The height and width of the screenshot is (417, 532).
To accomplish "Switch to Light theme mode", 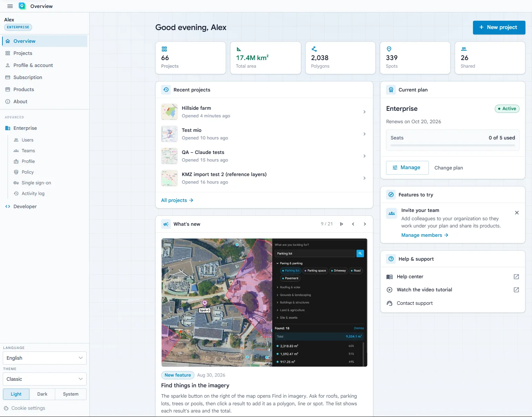I will pos(16,394).
